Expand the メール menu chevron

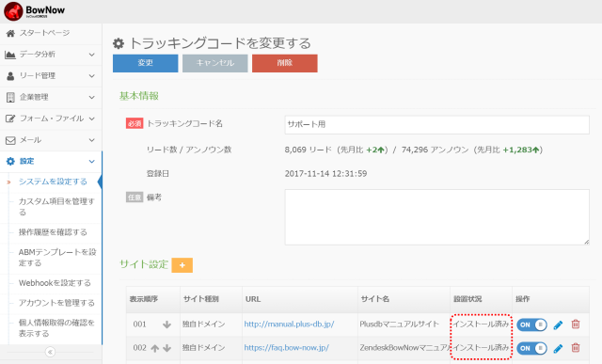tap(92, 140)
